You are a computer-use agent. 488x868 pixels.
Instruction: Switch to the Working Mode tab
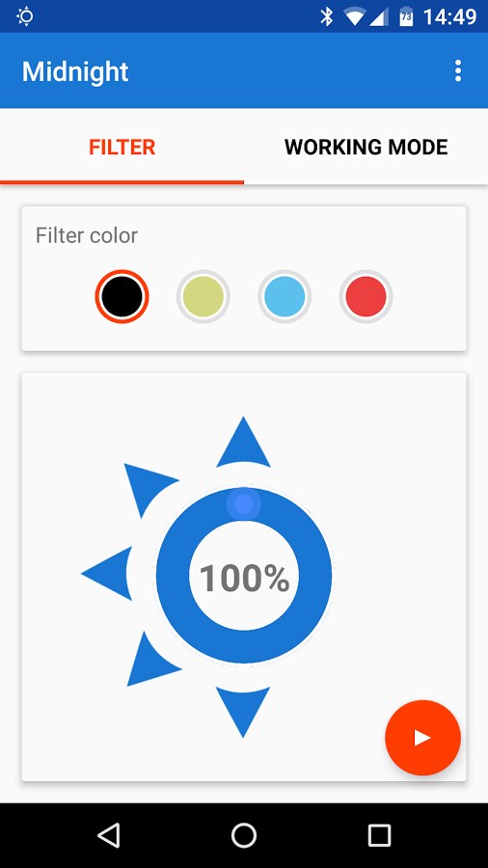[366, 148]
